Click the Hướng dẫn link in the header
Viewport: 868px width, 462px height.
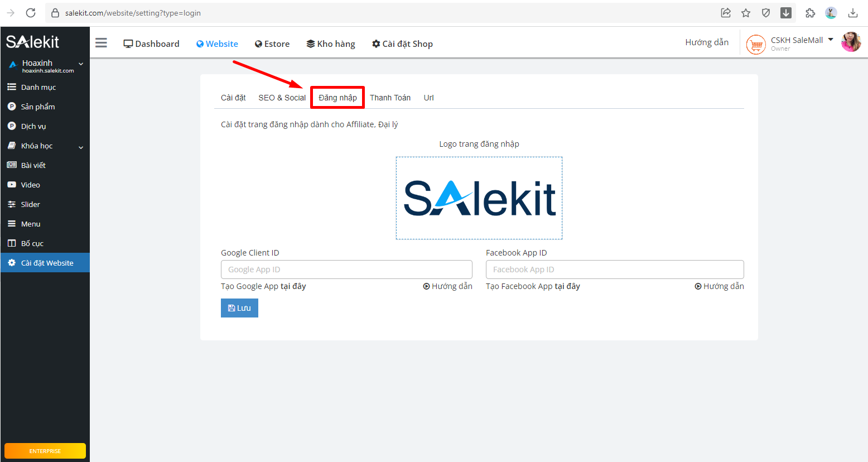(707, 42)
